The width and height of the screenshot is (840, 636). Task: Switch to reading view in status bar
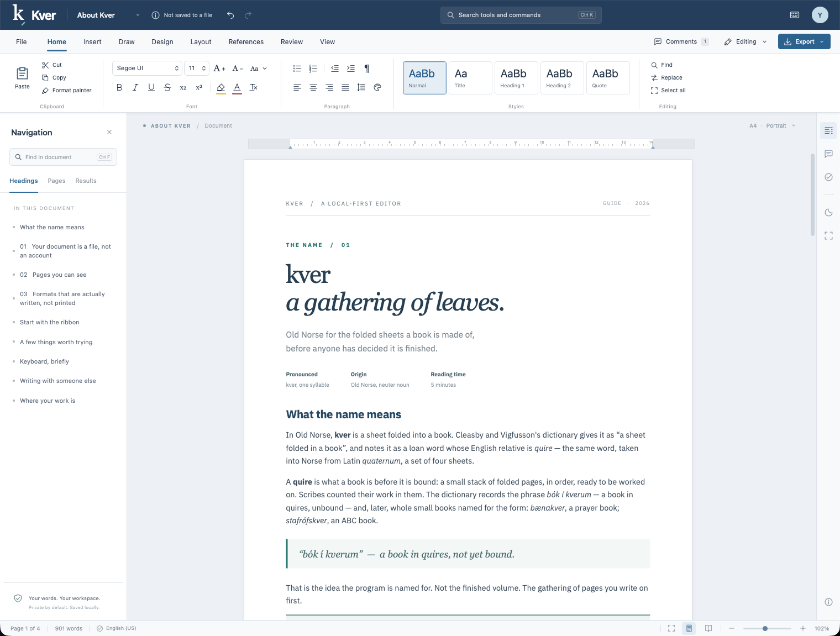click(708, 628)
